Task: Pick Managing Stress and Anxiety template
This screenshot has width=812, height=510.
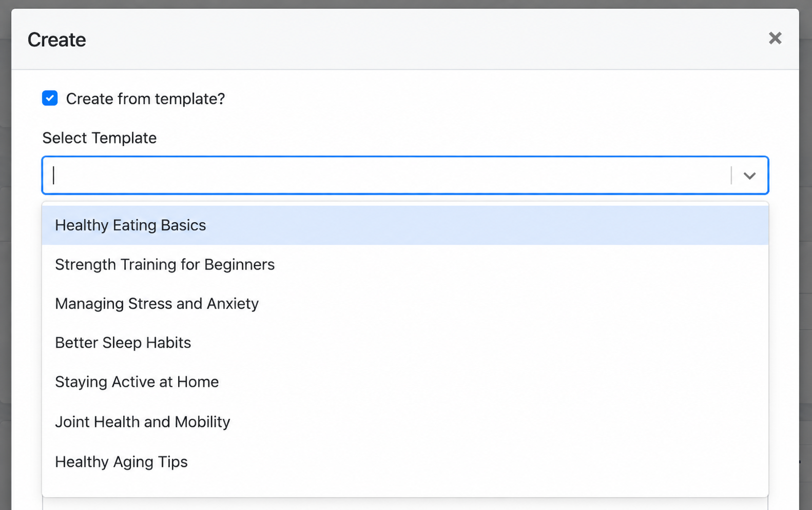Action: click(x=405, y=304)
